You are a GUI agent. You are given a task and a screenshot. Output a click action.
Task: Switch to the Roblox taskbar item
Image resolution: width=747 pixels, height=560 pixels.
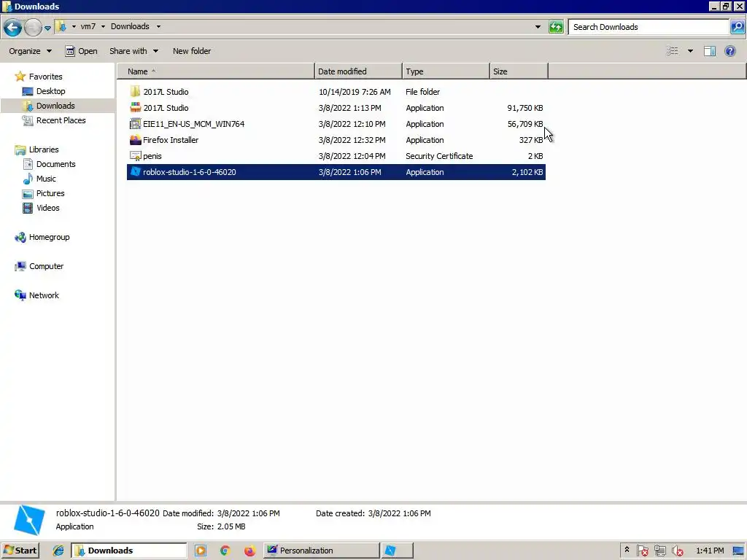[397, 551]
